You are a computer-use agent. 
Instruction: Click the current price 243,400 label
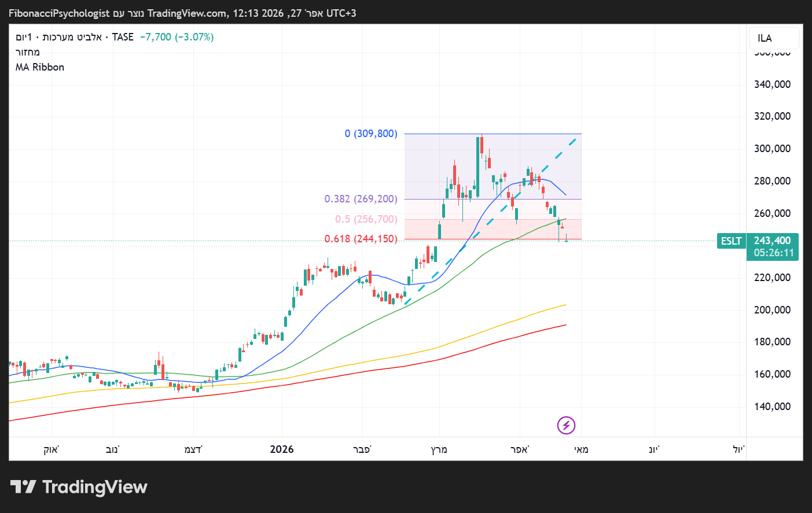pyautogui.click(x=772, y=241)
